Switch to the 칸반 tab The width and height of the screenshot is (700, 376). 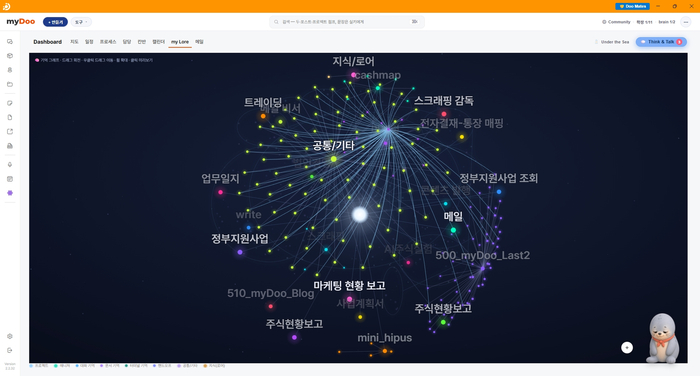pyautogui.click(x=142, y=42)
